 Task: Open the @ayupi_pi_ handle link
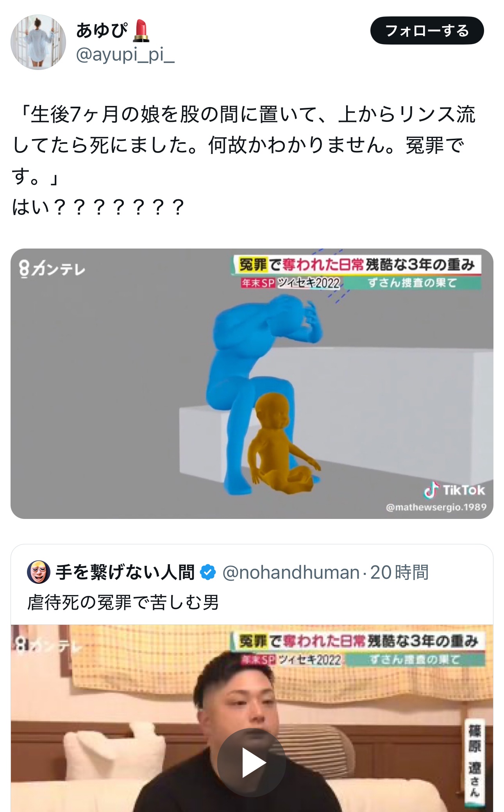point(125,55)
